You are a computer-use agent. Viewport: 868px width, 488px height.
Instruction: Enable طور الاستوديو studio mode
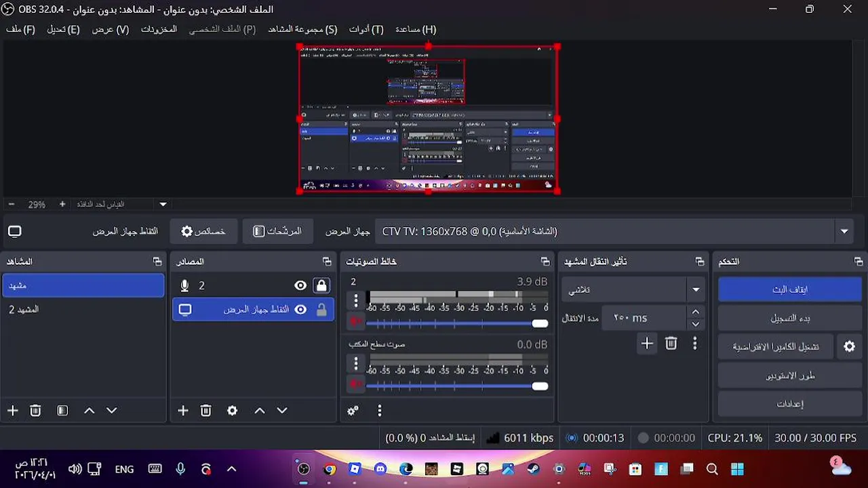coord(790,375)
